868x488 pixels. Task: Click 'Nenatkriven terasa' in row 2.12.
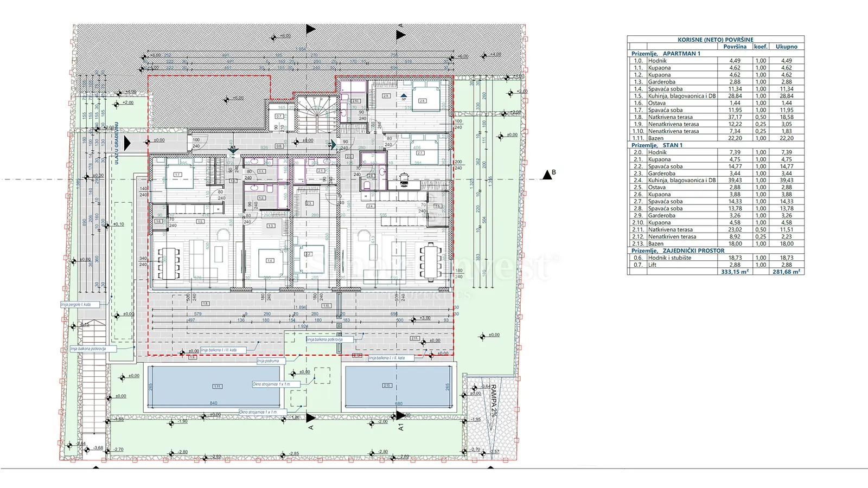coord(672,236)
